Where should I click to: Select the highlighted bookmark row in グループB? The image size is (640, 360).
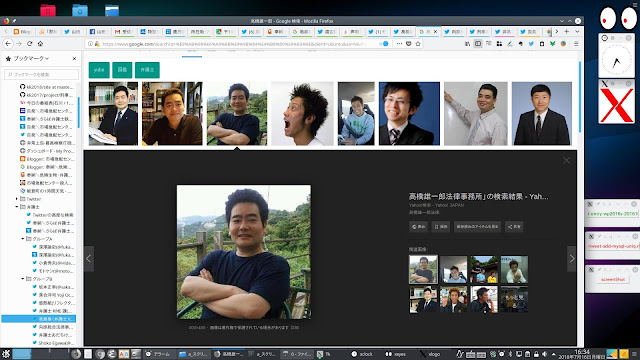[x=39, y=319]
